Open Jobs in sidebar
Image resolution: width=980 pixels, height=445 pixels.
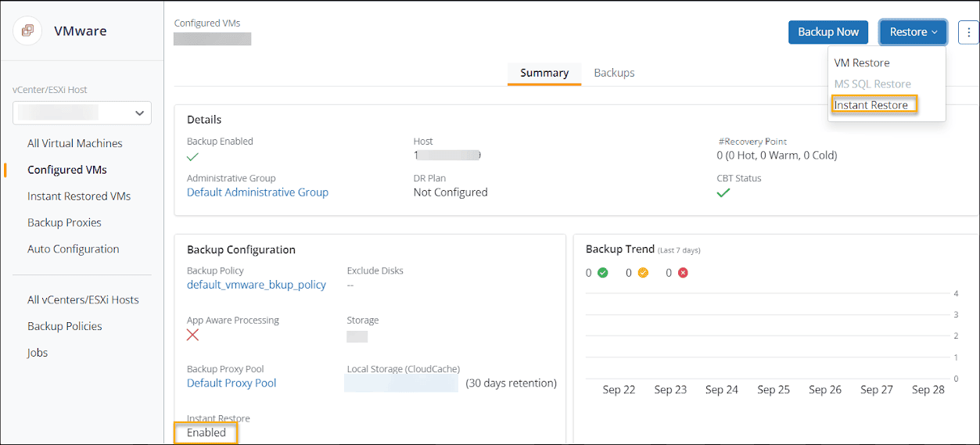pos(38,353)
